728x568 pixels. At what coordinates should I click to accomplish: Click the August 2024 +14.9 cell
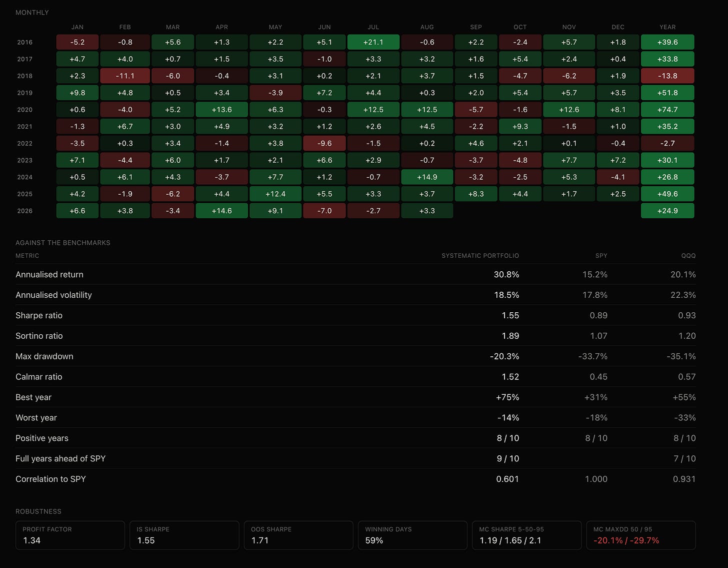pos(427,177)
